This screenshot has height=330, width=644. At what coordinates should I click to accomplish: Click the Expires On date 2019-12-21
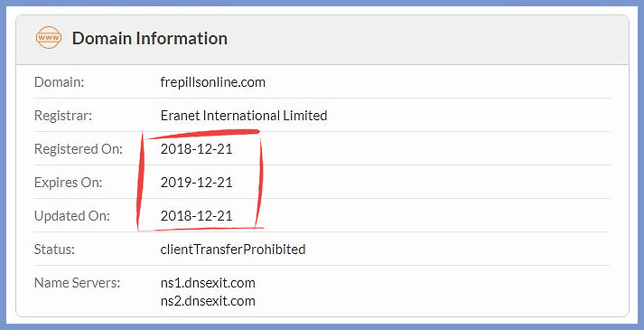coord(196,182)
